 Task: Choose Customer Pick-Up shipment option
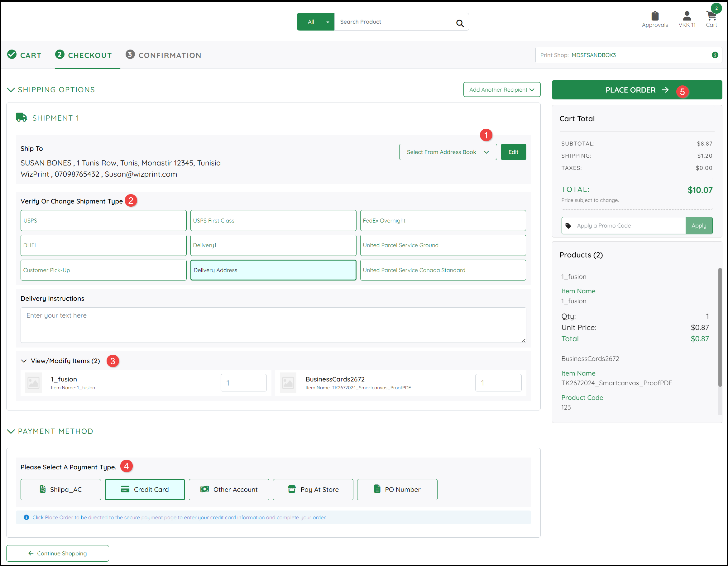coord(103,270)
